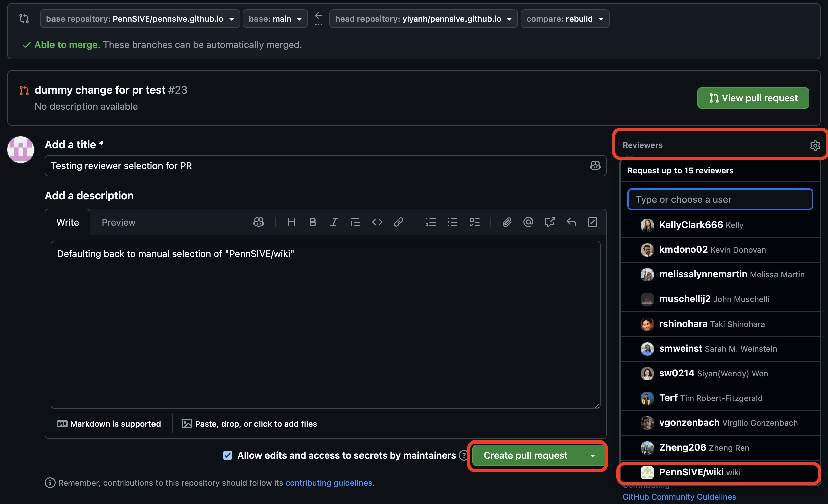
Task: Reference an issue or pull request
Action: 550,222
